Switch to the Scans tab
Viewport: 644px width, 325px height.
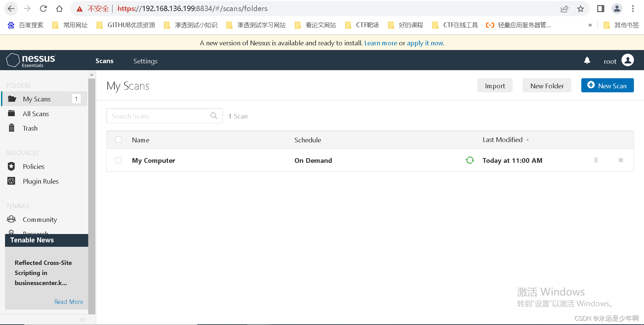104,61
